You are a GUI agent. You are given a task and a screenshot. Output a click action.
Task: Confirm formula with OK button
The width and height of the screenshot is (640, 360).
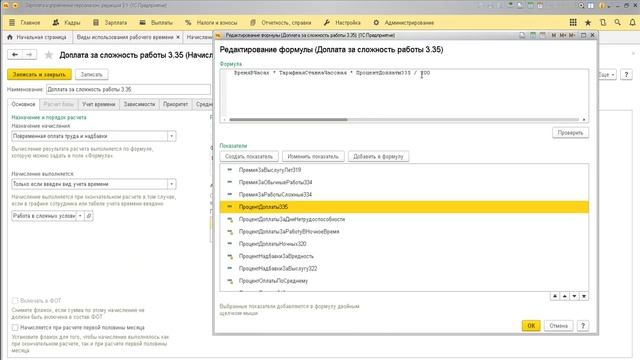click(531, 326)
